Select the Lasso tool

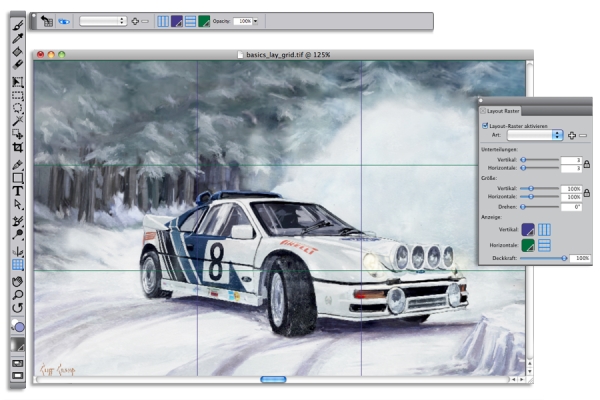[x=18, y=108]
